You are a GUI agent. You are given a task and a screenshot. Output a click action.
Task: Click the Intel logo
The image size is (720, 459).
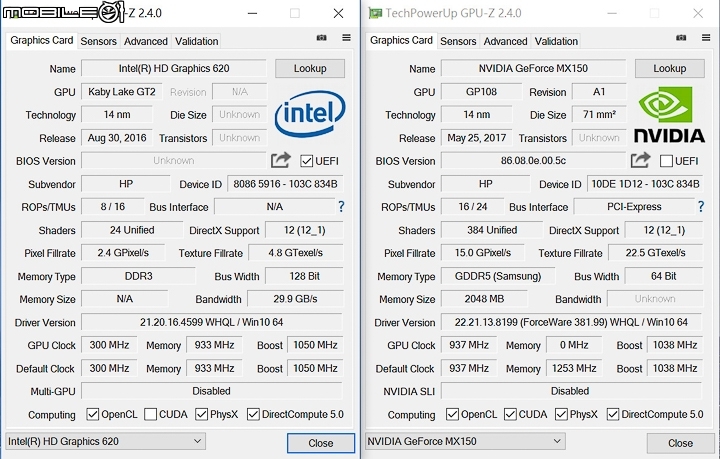point(310,113)
